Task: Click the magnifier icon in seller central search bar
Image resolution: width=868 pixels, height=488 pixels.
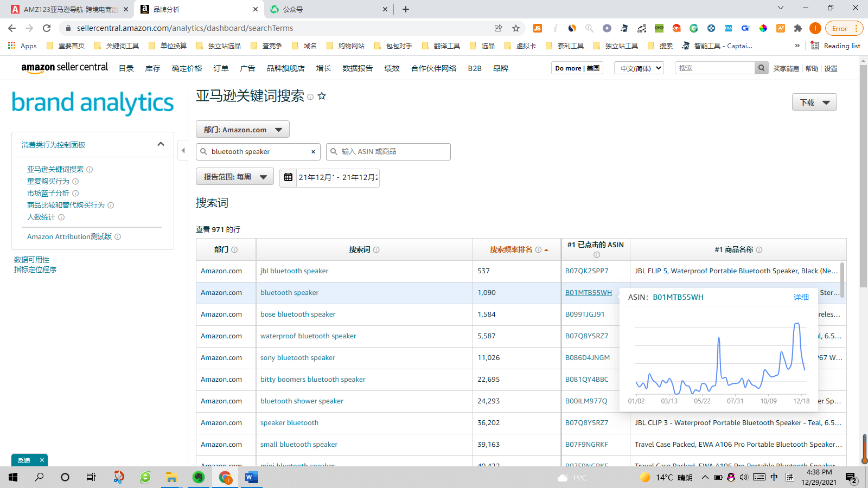Action: (762, 68)
